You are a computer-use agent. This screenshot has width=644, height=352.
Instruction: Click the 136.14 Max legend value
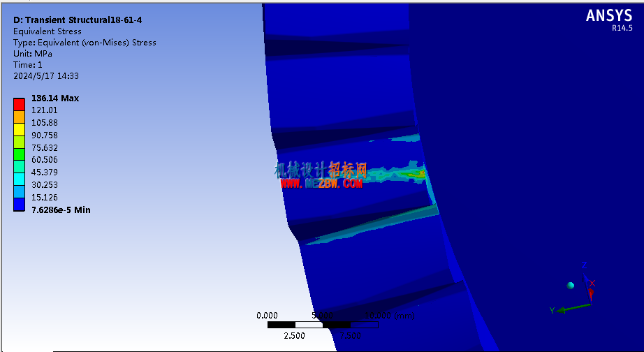click(x=55, y=98)
